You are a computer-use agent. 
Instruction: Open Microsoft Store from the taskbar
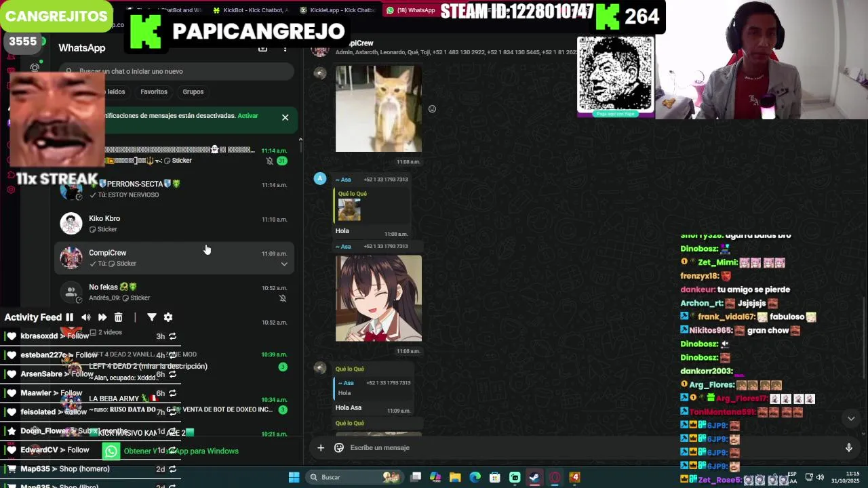pos(495,477)
